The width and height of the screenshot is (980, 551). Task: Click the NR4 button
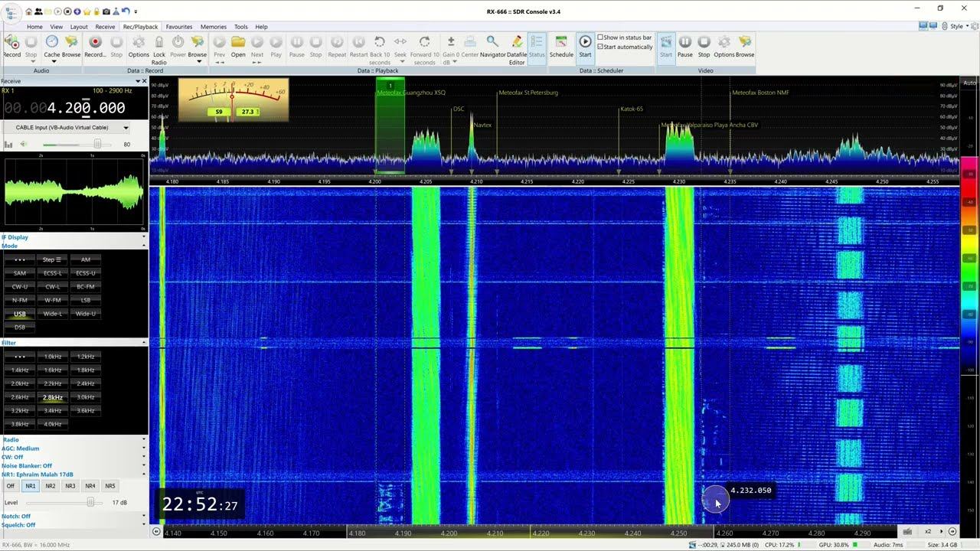pyautogui.click(x=90, y=486)
